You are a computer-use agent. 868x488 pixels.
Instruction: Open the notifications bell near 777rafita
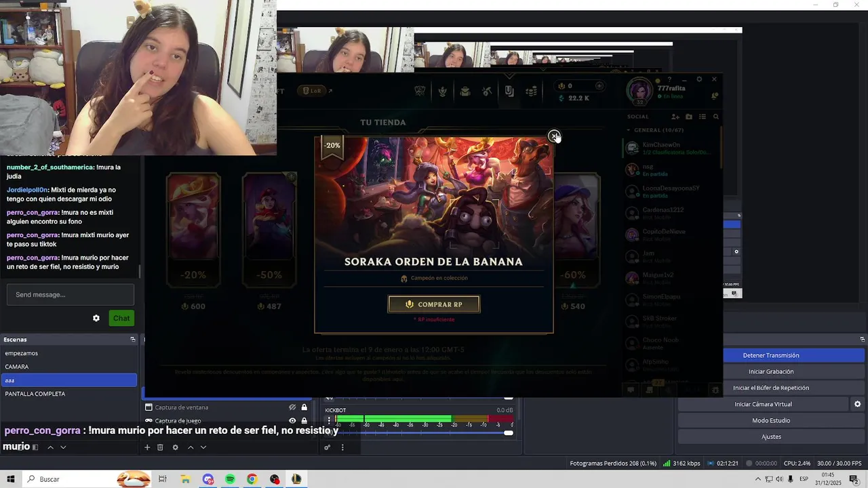point(714,96)
